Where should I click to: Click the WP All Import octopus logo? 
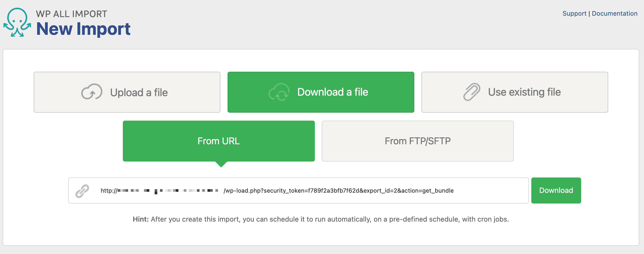tap(17, 22)
